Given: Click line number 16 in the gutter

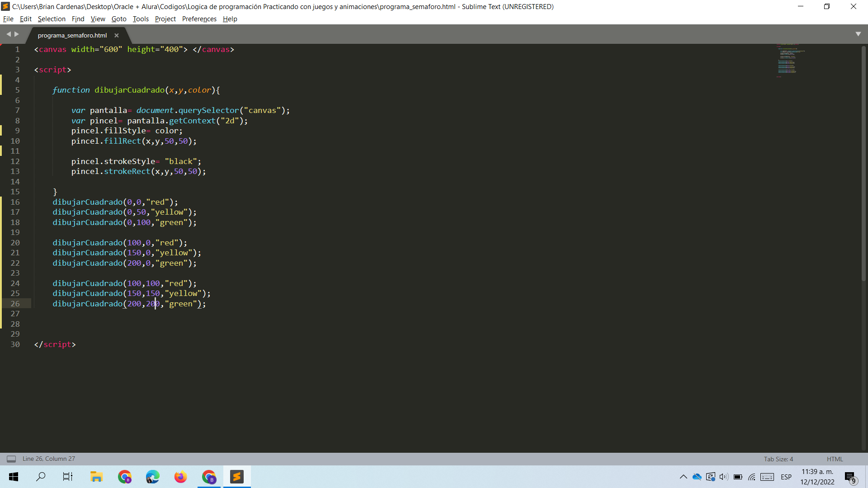Looking at the screenshot, I should pyautogui.click(x=15, y=202).
